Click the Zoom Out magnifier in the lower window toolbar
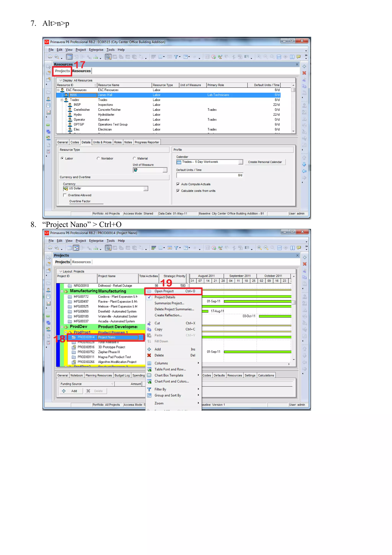The width and height of the screenshot is (392, 555). coord(266,248)
